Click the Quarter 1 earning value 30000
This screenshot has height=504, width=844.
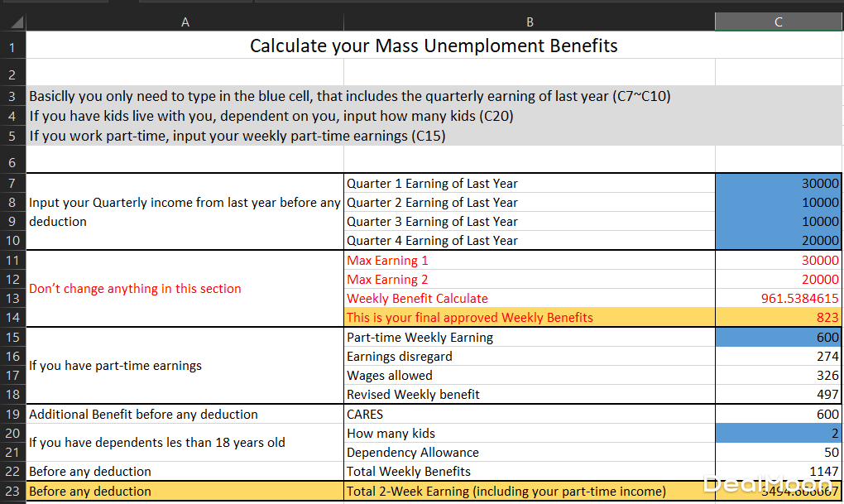pos(779,183)
